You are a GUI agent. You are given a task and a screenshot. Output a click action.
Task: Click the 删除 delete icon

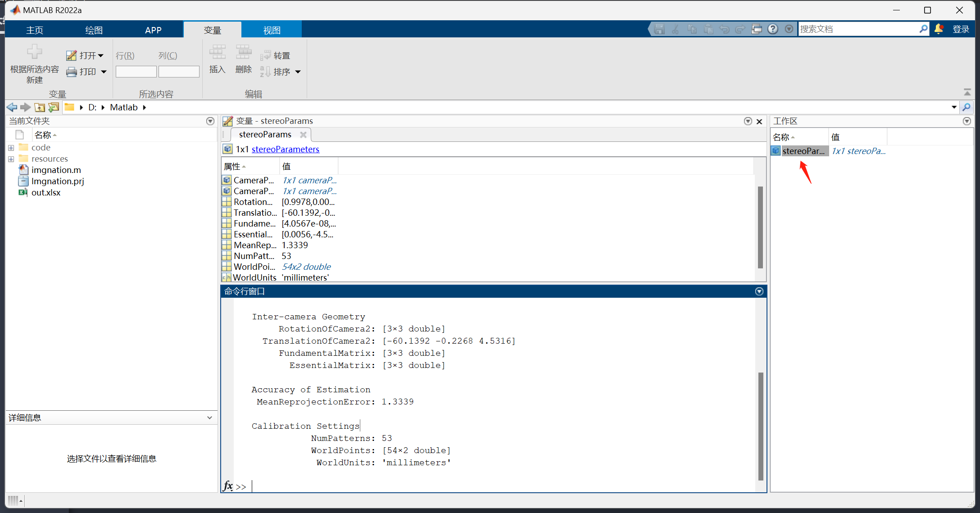coord(244,52)
